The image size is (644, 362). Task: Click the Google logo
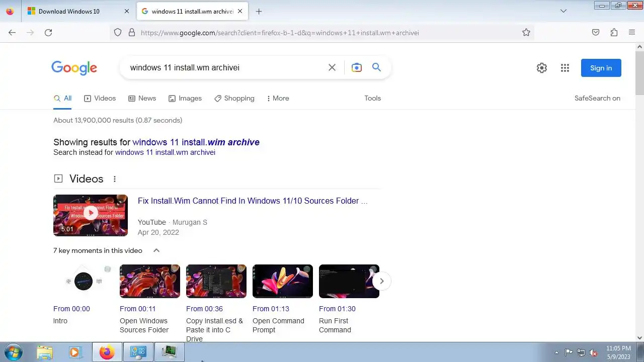pyautogui.click(x=74, y=68)
